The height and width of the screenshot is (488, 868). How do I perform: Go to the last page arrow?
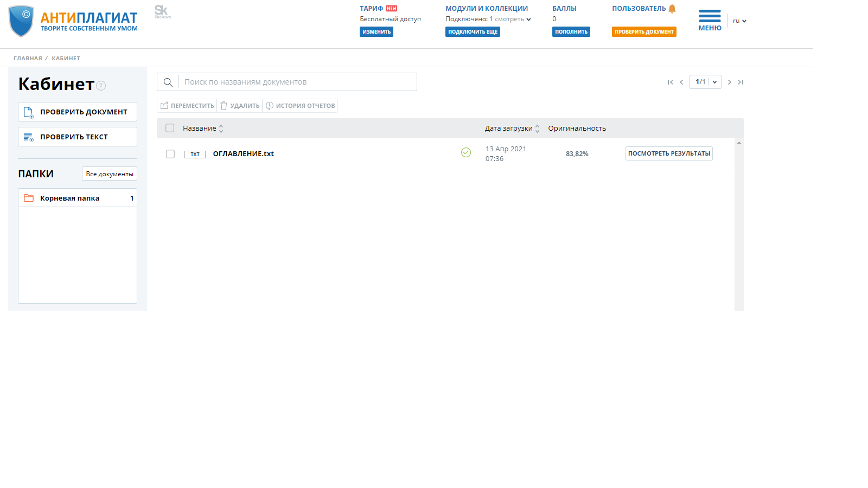(741, 82)
